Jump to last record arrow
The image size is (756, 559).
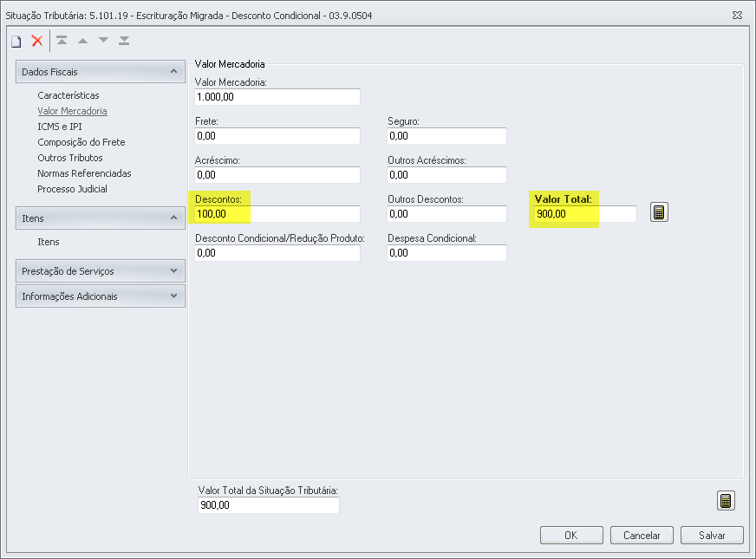click(x=124, y=41)
